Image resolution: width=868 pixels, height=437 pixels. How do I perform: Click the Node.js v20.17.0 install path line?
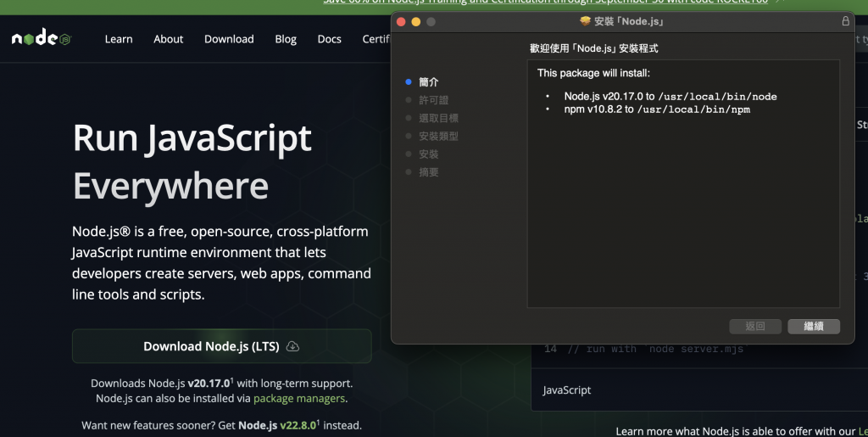pos(670,97)
